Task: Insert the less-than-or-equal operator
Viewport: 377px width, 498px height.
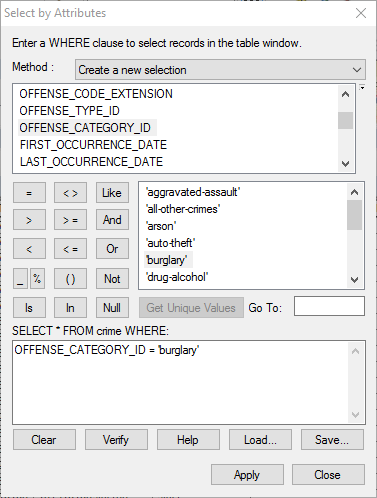Action: click(70, 249)
